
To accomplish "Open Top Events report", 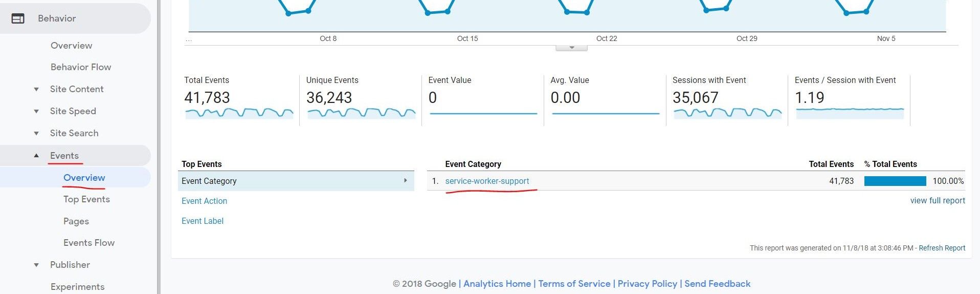I will (x=86, y=199).
